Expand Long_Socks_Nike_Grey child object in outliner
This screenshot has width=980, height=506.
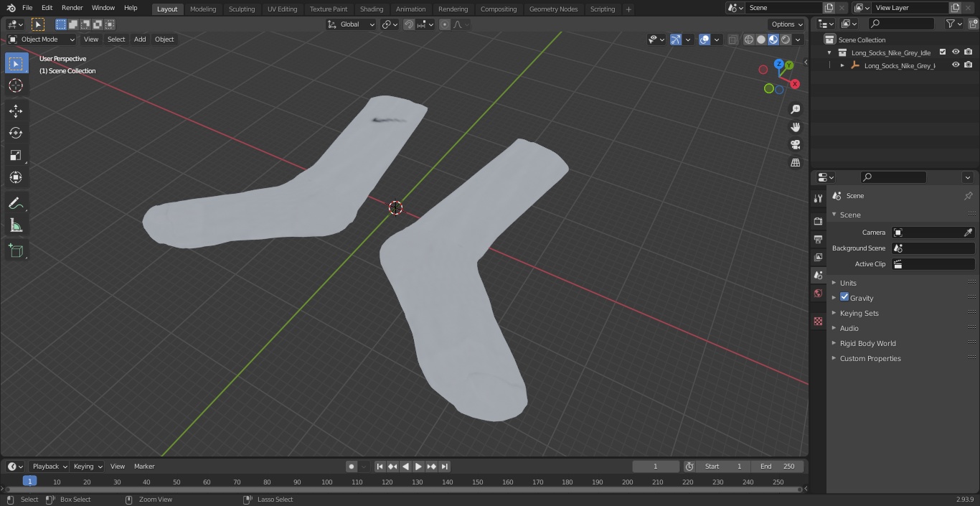click(842, 65)
